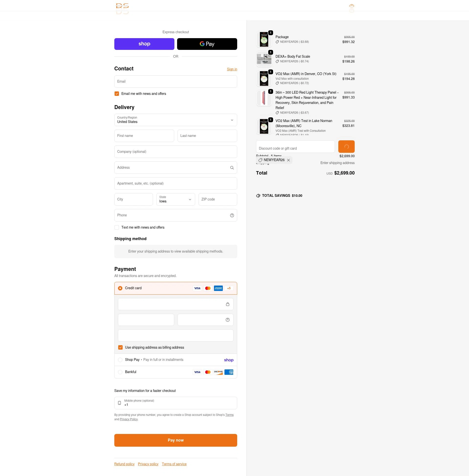Click the phone field help question icon
This screenshot has height=476, width=469.
coord(232,215)
